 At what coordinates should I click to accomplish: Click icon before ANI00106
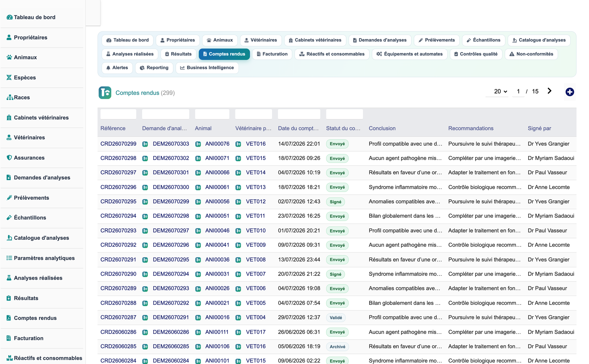pyautogui.click(x=198, y=347)
